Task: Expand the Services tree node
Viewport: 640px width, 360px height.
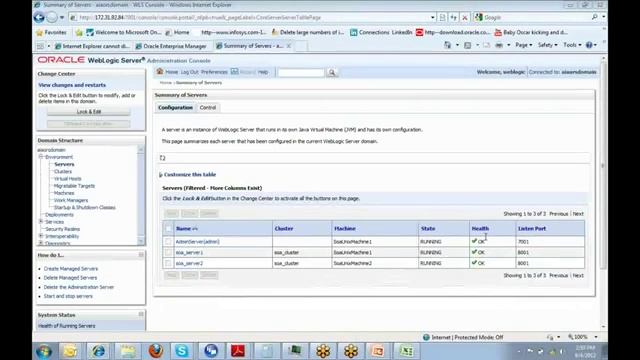Action: point(41,222)
